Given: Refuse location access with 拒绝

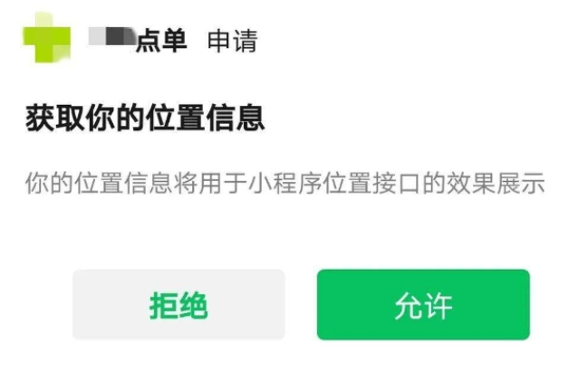Looking at the screenshot, I should point(178,304).
